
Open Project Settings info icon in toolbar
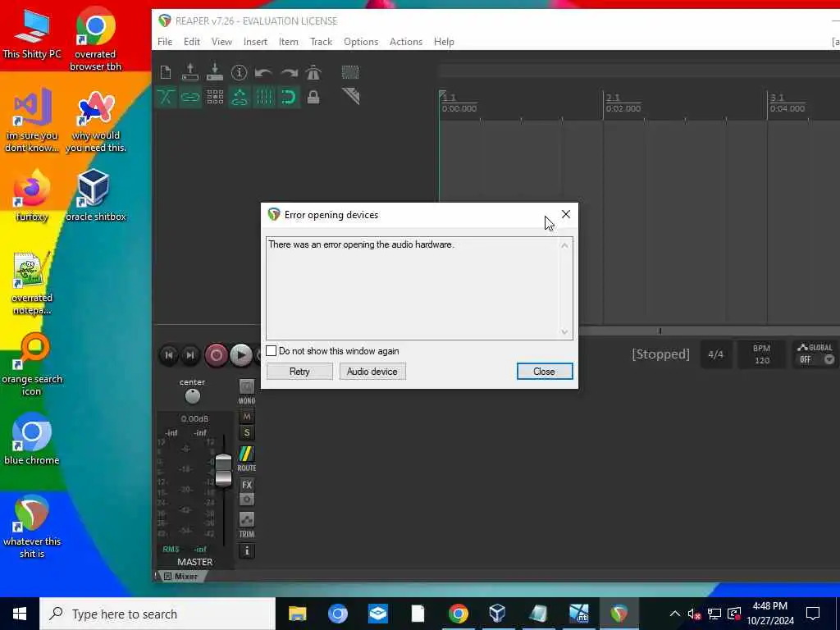(x=239, y=72)
